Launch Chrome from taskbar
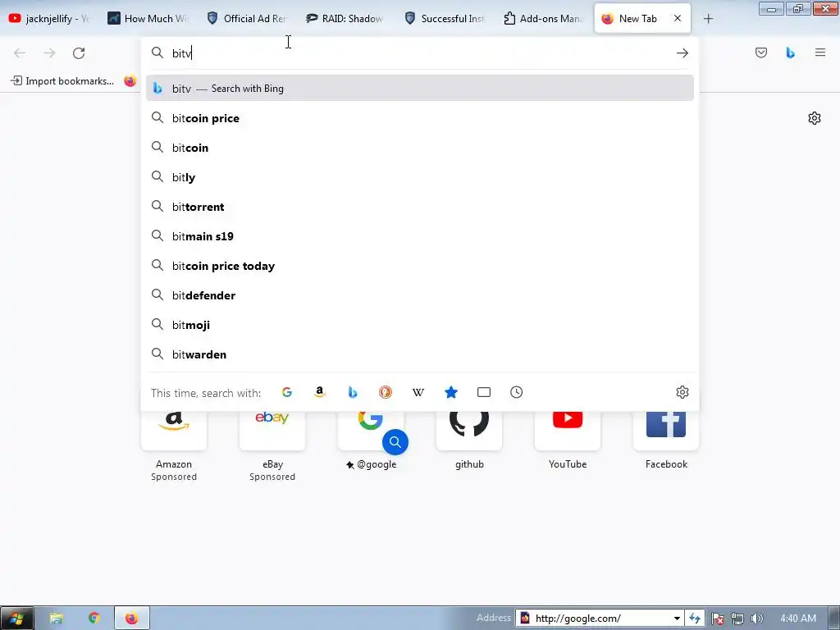Viewport: 840px width, 630px height. pyautogui.click(x=94, y=619)
